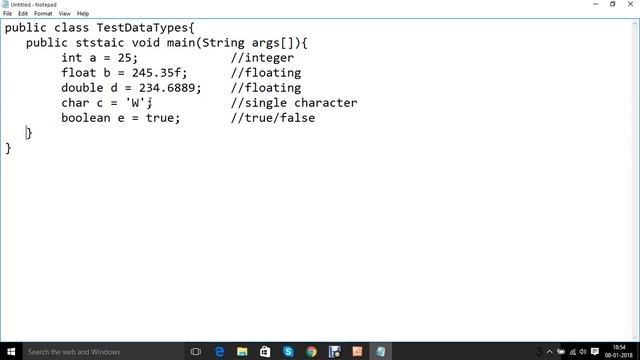Click the vertical scrollbar down arrow
The width and height of the screenshot is (640, 360).
click(636, 338)
